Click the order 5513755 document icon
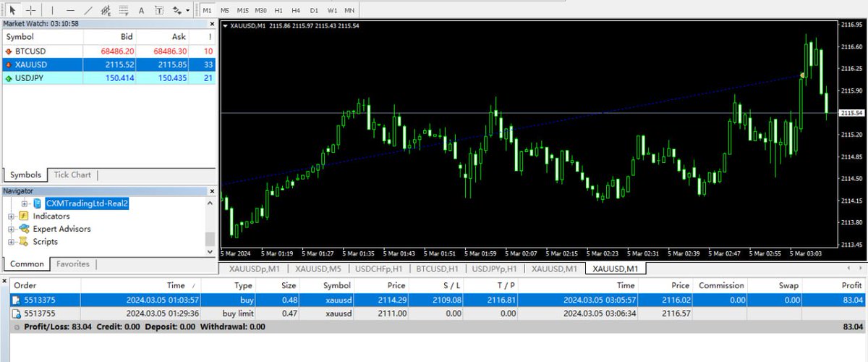Screen dimensions: 868x362 tap(16, 313)
